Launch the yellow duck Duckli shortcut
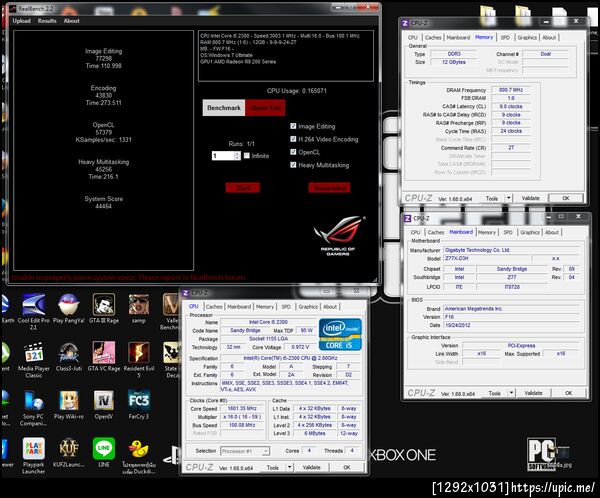600x498 pixels. click(139, 456)
